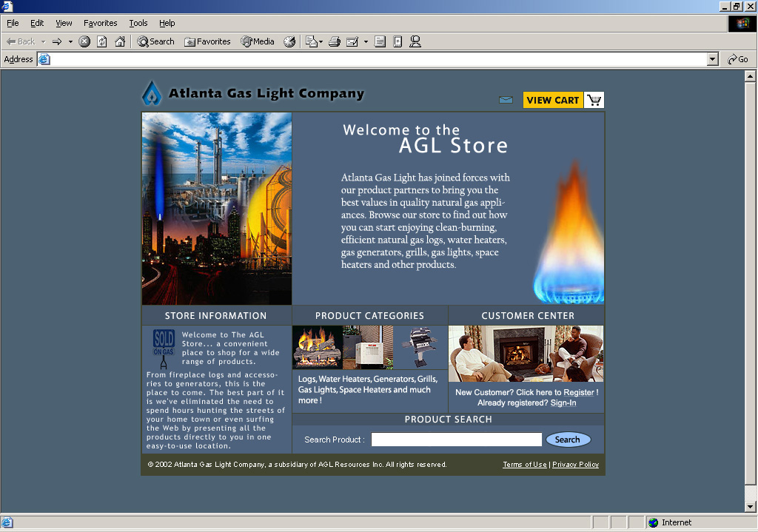
Task: Click the scrollbar up arrow
Action: coord(750,76)
